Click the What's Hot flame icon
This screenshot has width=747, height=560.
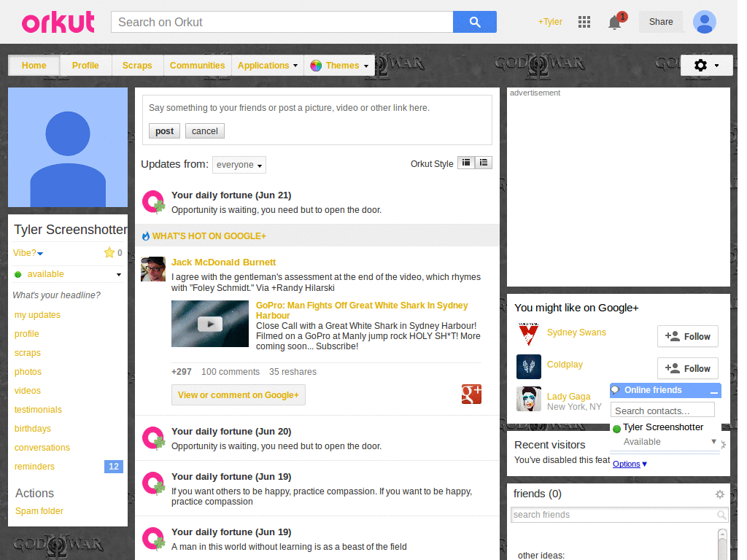[146, 236]
